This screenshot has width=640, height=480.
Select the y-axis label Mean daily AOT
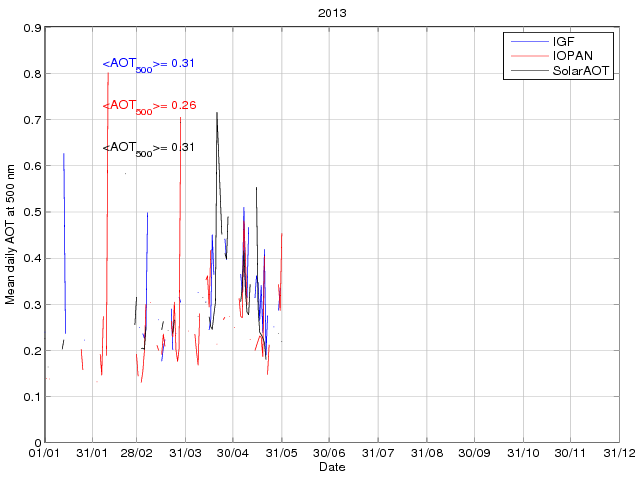click(x=11, y=238)
